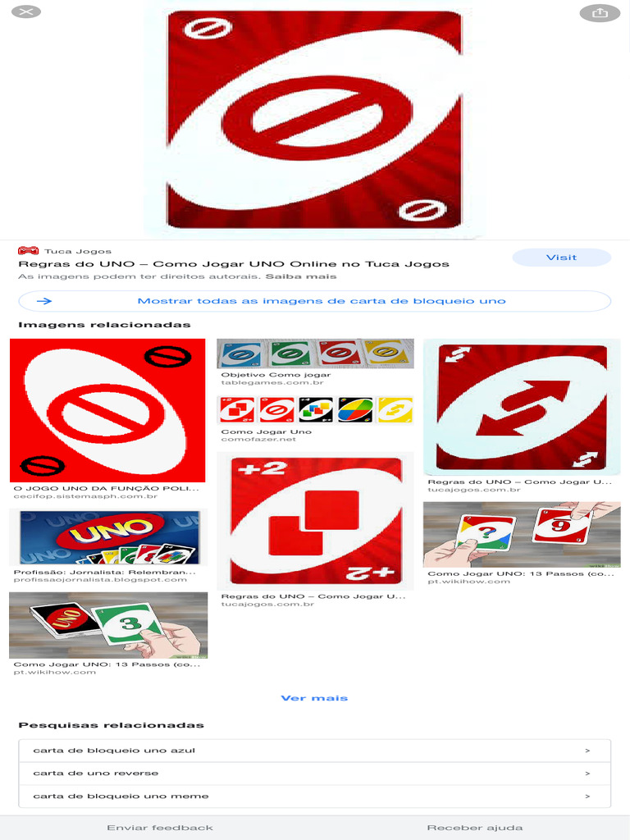Open the UNO logo blue background thumbnail
This screenshot has height=840, width=630.
coord(108,537)
